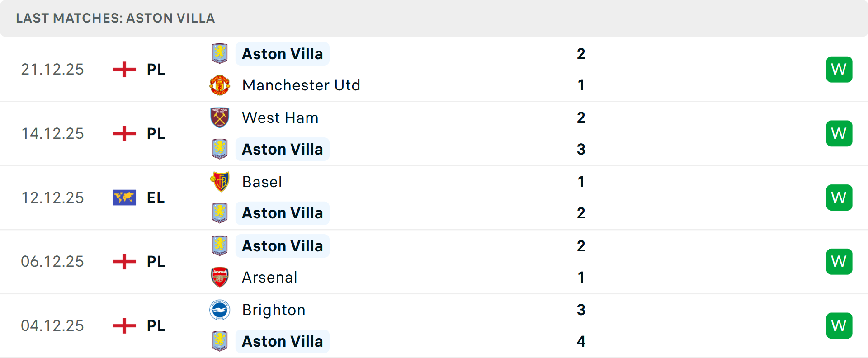Click Aston Villa crest in Manchester Utd match
Viewport: 868px width, 358px height.
(220, 54)
